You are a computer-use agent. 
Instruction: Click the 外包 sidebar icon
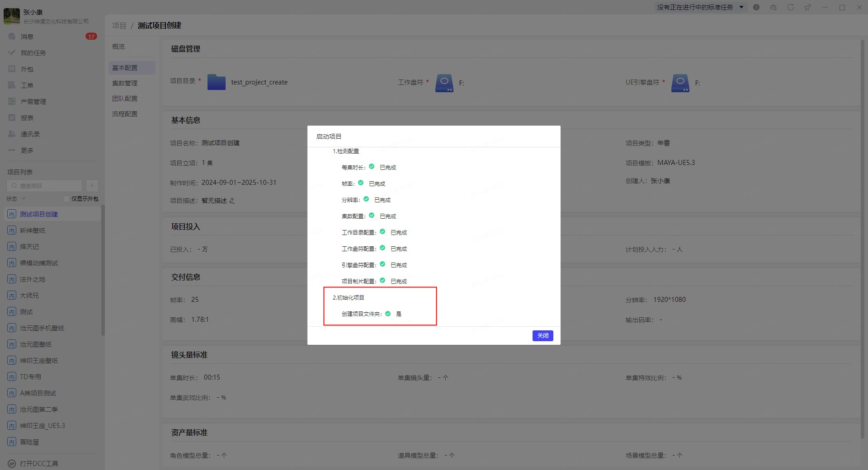tap(12, 69)
